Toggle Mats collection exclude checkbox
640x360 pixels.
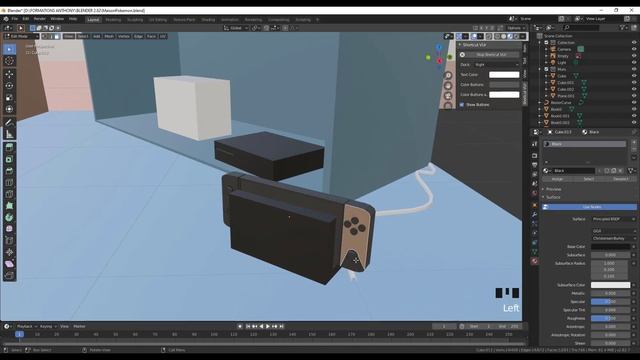[x=546, y=69]
